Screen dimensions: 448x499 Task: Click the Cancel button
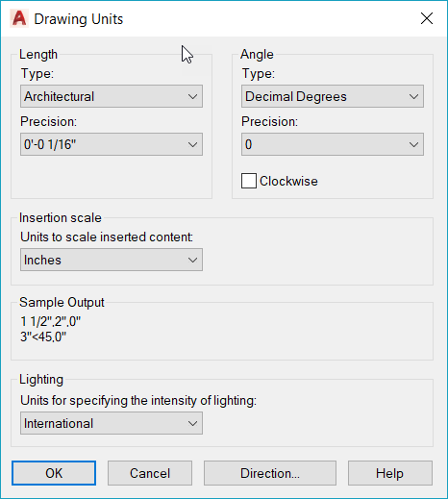coord(150,473)
